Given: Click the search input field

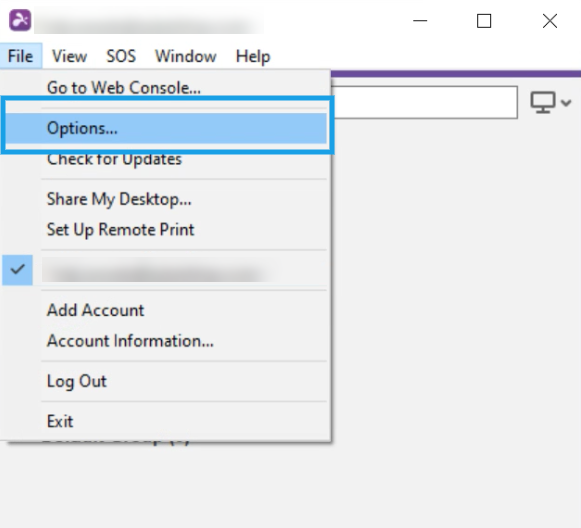Looking at the screenshot, I should pos(424,103).
